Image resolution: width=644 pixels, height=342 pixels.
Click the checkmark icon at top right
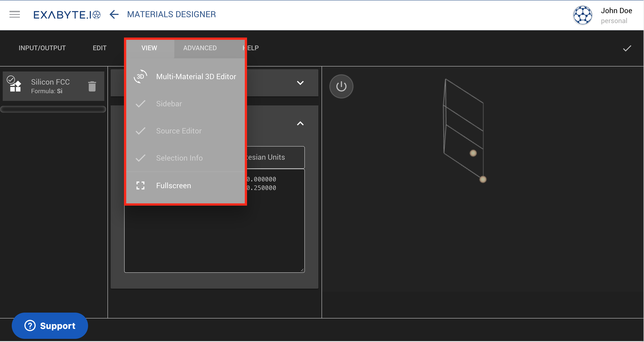[x=627, y=48]
